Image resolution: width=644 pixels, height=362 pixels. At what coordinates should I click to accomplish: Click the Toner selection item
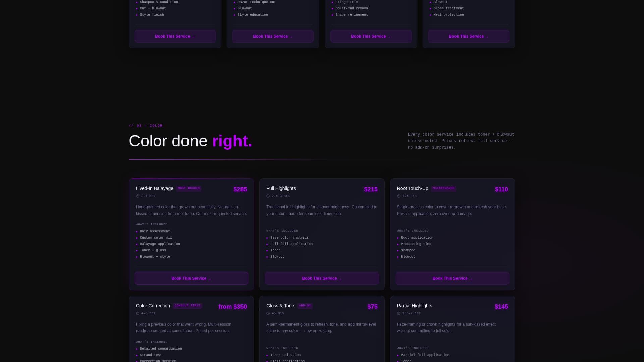[x=285, y=355]
